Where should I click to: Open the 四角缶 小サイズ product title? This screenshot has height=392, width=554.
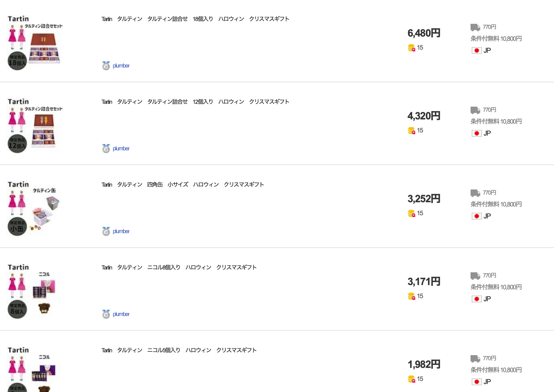tap(182, 185)
